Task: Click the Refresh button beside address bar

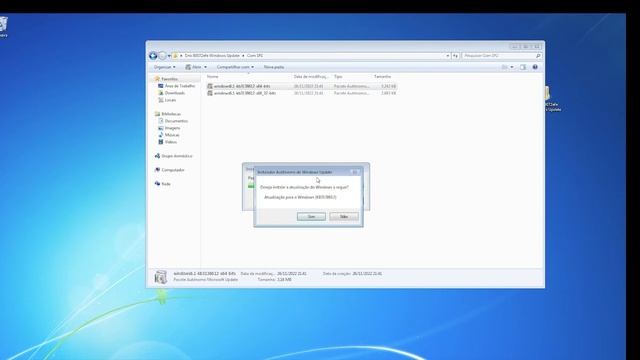Action: (456, 56)
